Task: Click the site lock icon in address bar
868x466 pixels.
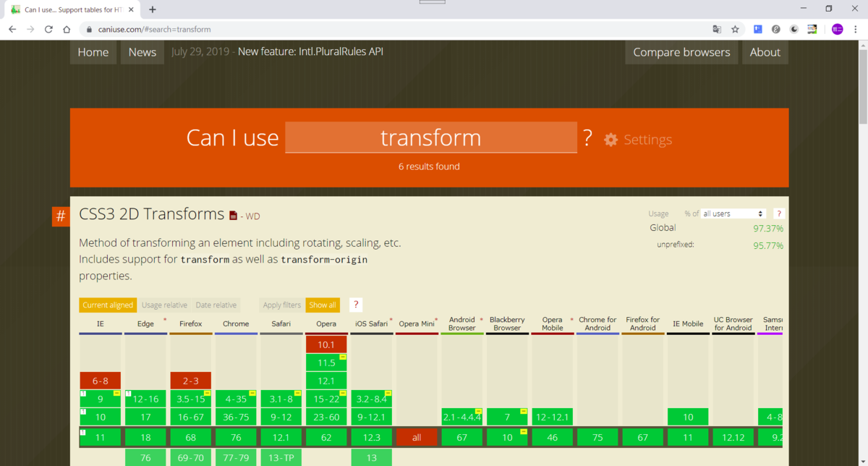Action: [x=89, y=30]
